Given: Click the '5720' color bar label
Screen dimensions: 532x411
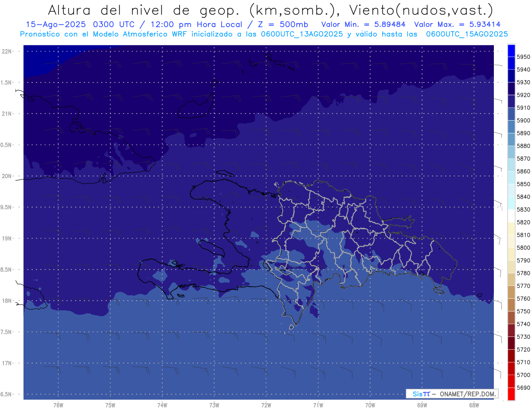Looking at the screenshot, I should coord(523,349).
